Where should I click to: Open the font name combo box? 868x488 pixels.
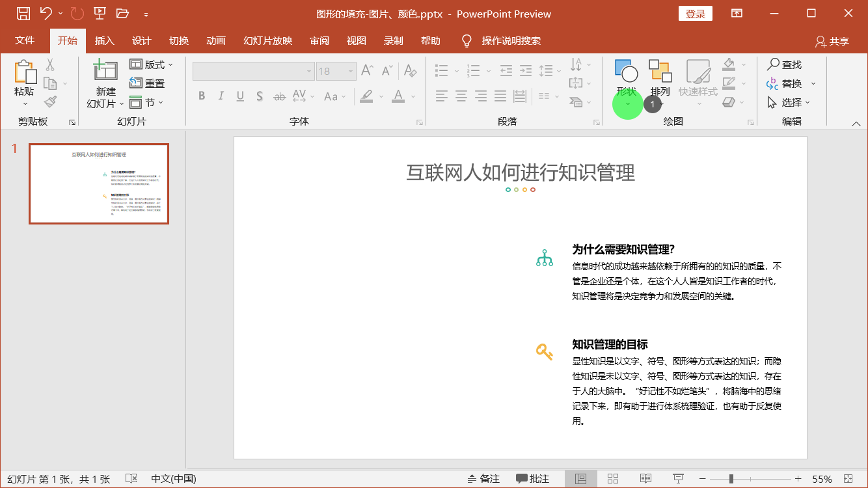[x=254, y=71]
